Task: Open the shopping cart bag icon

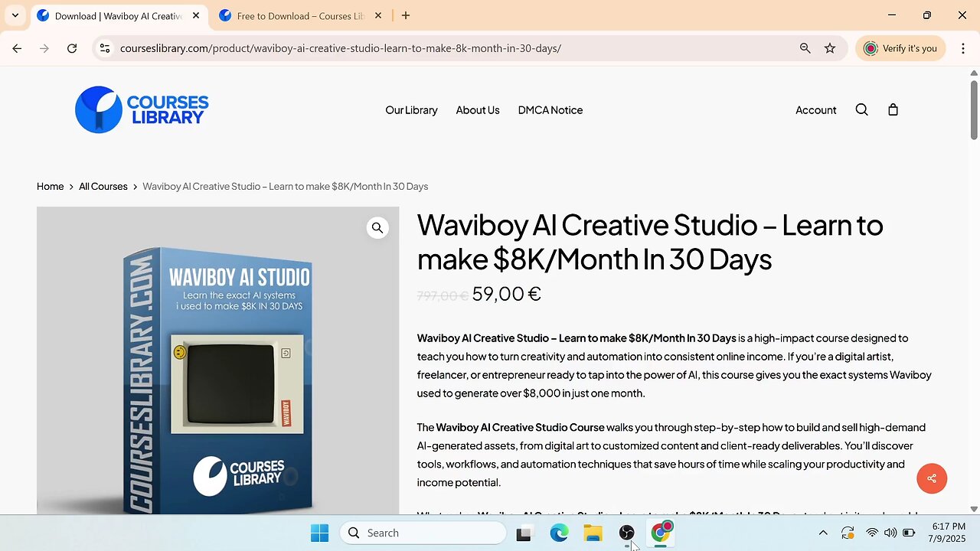Action: [x=893, y=109]
